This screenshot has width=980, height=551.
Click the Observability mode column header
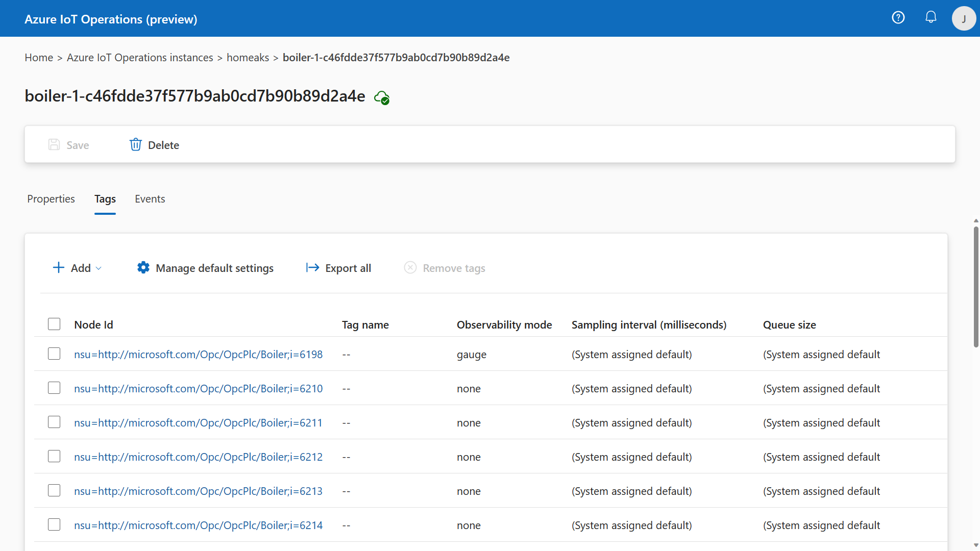[x=504, y=325]
